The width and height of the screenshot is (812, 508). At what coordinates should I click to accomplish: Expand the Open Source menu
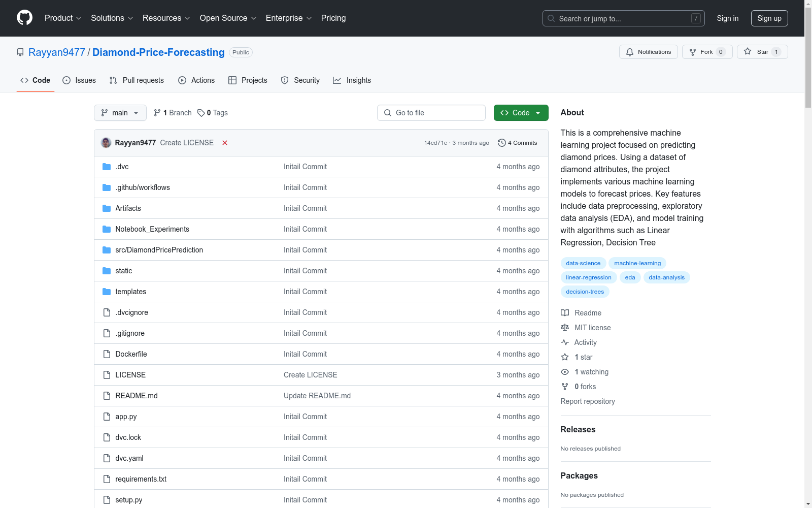click(228, 18)
